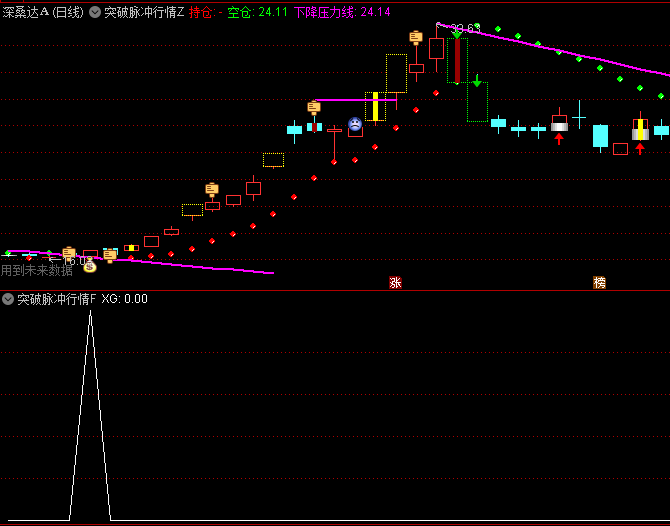Click the tall dark red candle in the green box
670x526 pixels.
click(x=457, y=61)
